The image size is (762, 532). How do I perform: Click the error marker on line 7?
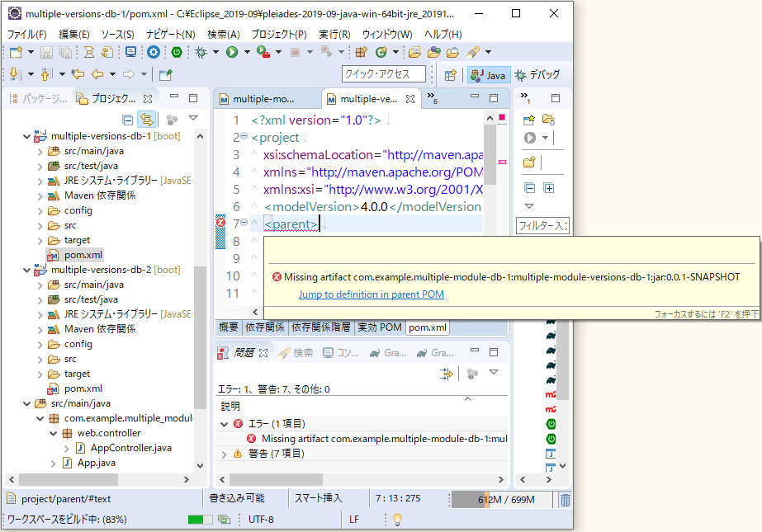coord(220,223)
